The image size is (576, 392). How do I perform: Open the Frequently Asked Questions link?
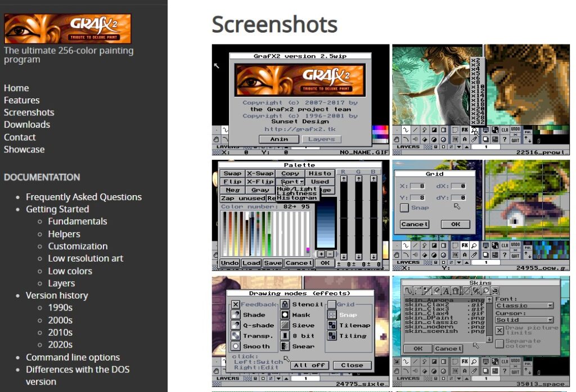84,197
